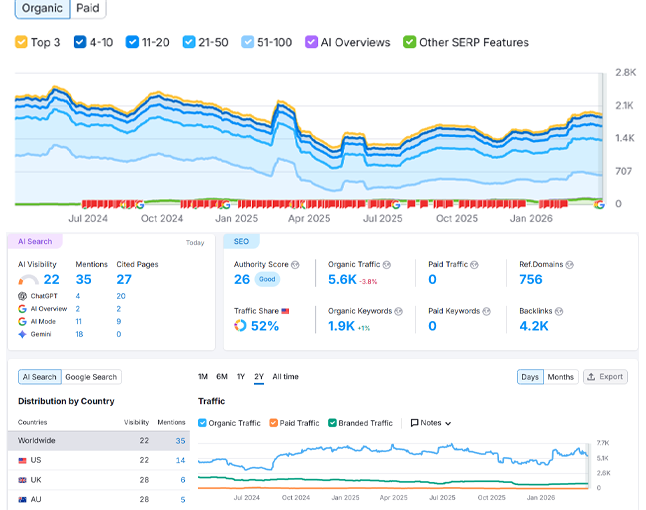This screenshot has width=646, height=510.
Task: Click the ChatGPT icon in AI Search panel
Action: tap(23, 296)
